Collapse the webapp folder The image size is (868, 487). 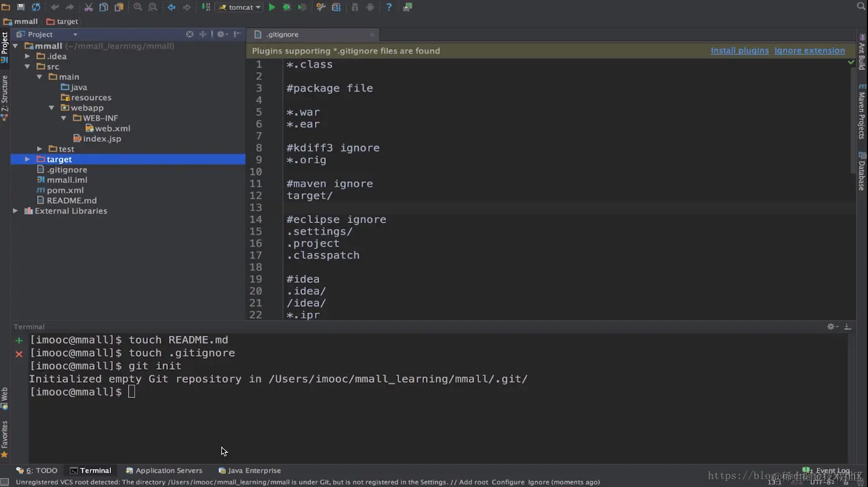click(51, 107)
